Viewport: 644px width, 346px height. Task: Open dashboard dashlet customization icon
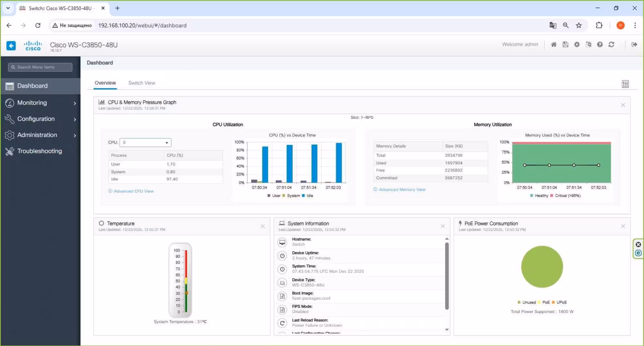coord(625,84)
